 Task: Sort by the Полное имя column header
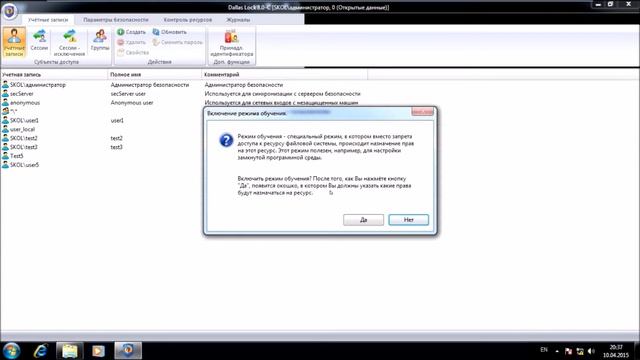pos(155,75)
